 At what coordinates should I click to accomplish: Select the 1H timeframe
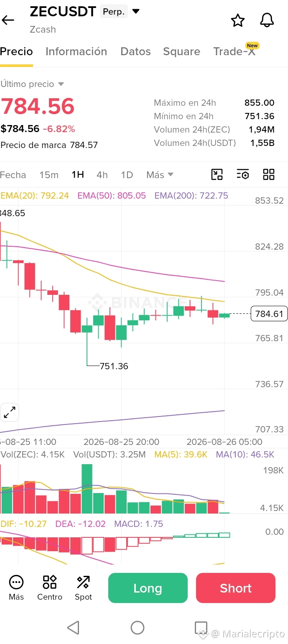[x=78, y=175]
